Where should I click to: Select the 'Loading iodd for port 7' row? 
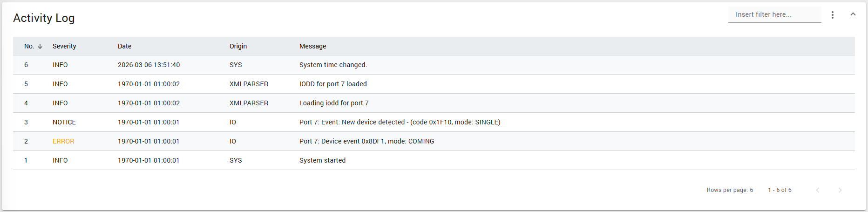point(334,103)
